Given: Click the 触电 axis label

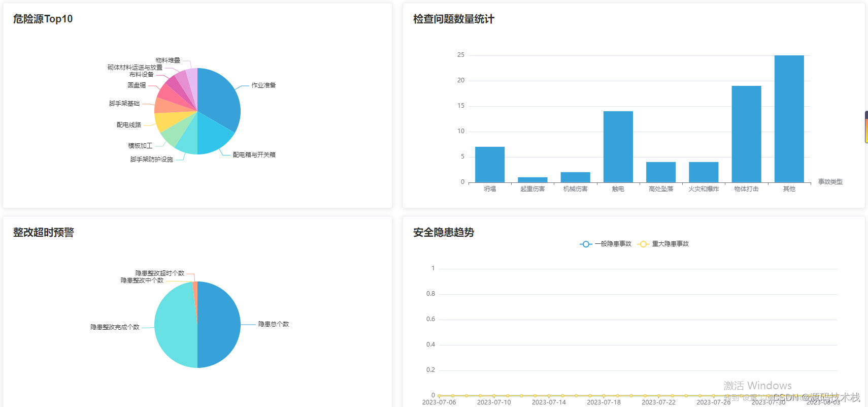Looking at the screenshot, I should [x=618, y=189].
